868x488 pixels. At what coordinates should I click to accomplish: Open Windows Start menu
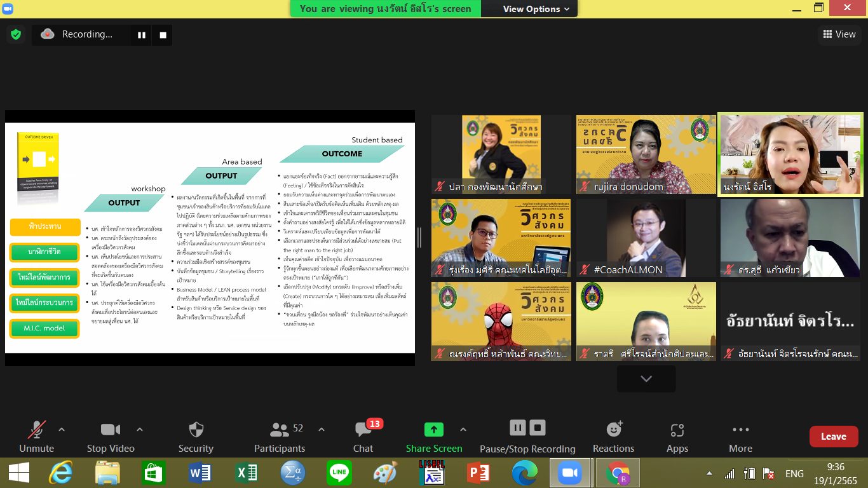[x=19, y=473]
